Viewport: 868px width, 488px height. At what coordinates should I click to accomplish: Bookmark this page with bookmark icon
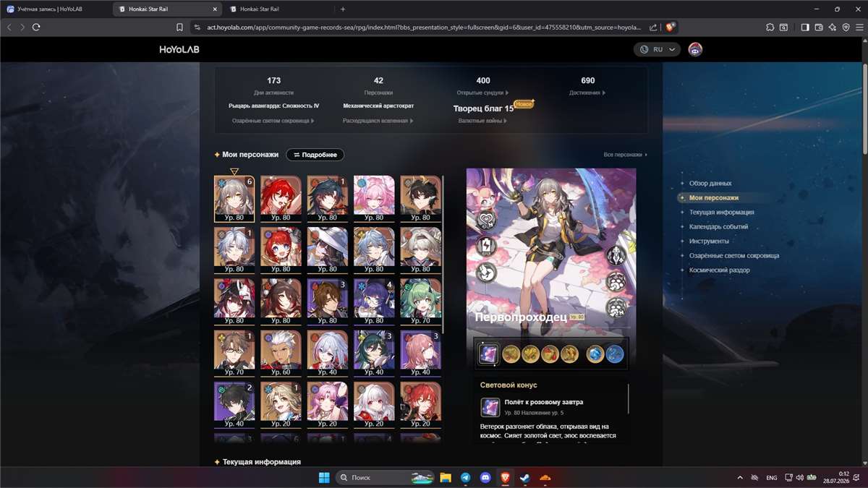pyautogui.click(x=179, y=27)
